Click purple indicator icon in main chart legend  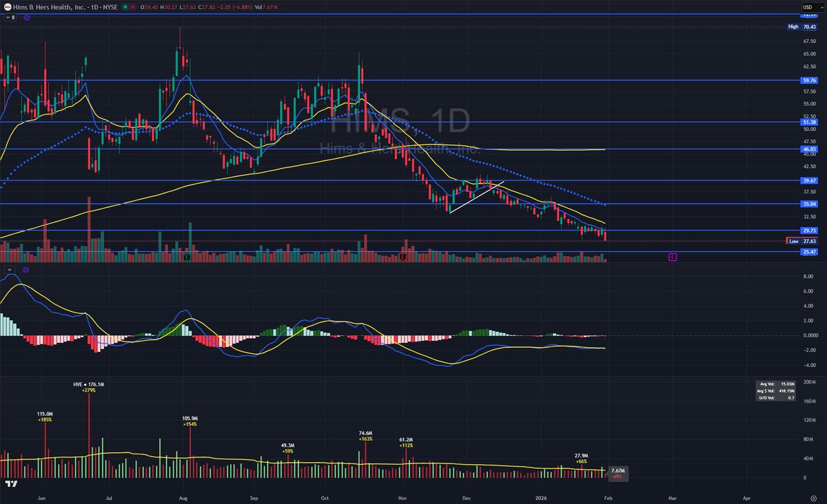point(27,17)
